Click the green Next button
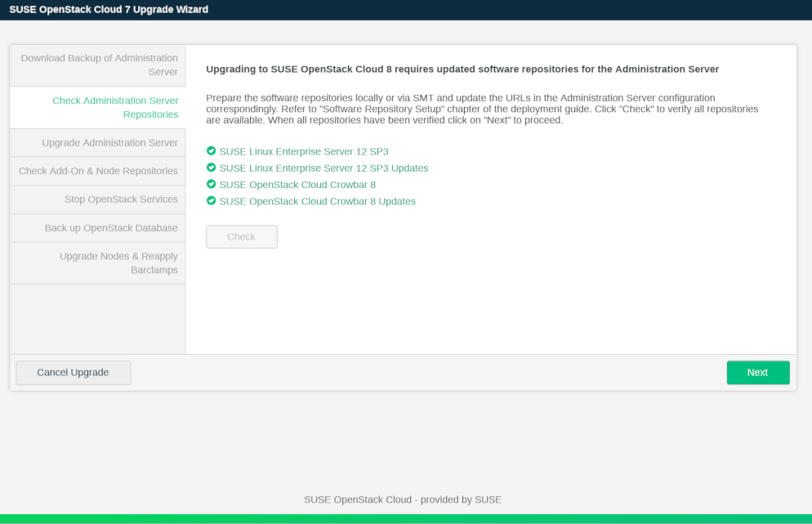Screen dimensions: 812x524 [757, 373]
